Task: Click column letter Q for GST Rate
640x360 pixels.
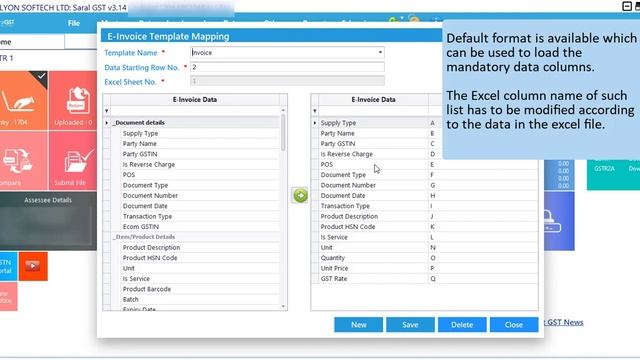Action: (x=433, y=279)
